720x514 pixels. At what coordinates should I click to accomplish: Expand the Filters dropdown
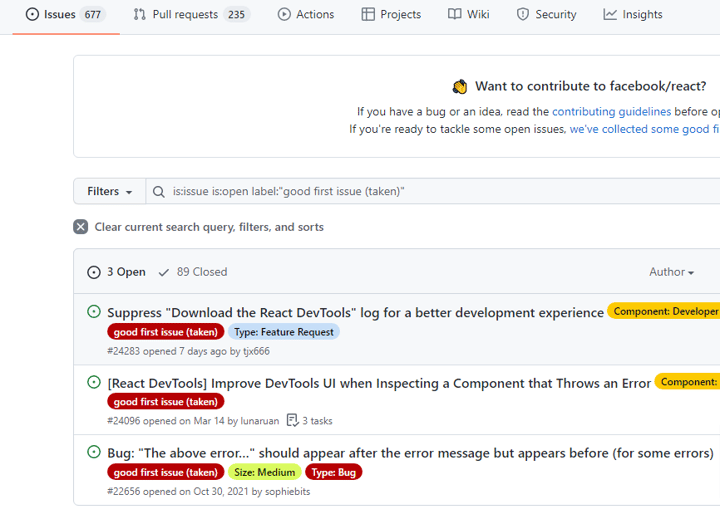pyautogui.click(x=110, y=191)
